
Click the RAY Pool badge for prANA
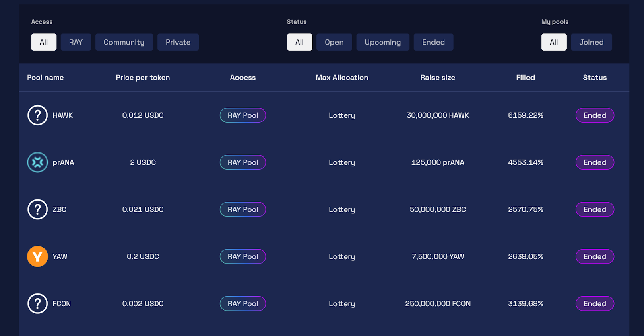[x=243, y=162]
